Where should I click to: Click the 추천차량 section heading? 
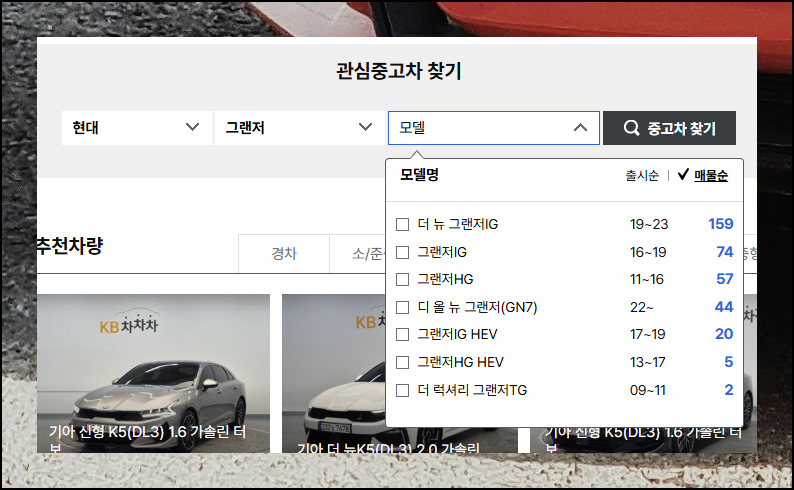point(70,246)
